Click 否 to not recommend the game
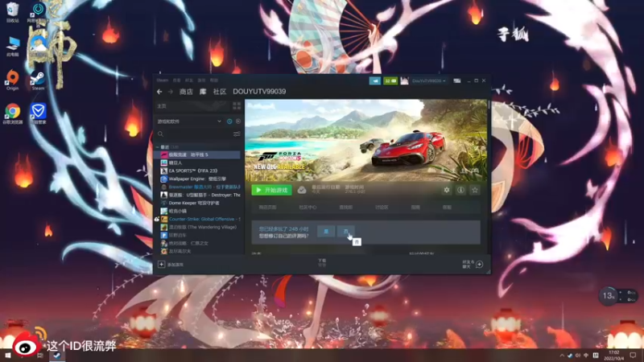Screen dimensions: 644x362 pyautogui.click(x=345, y=232)
